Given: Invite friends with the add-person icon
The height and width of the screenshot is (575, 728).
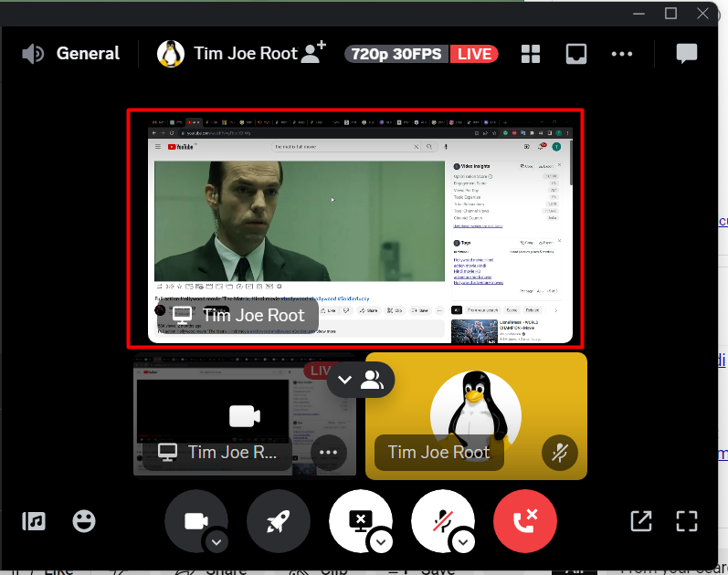Looking at the screenshot, I should 313,52.
